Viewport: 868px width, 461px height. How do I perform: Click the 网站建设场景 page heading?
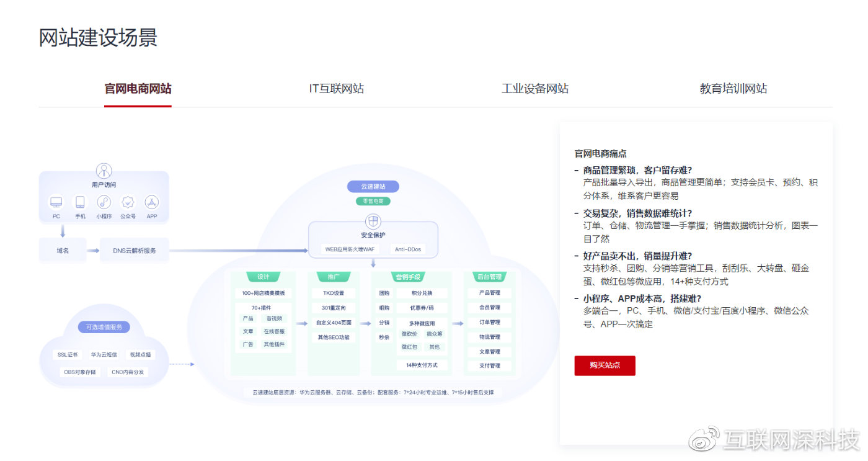coord(98,37)
